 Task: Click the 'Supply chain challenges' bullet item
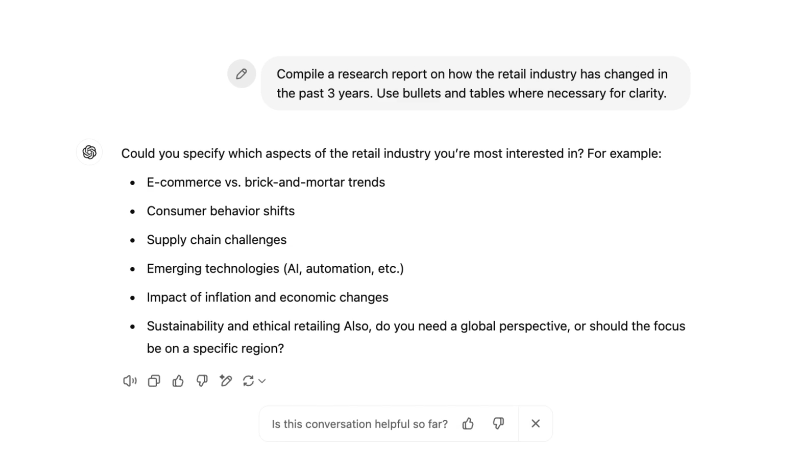point(216,240)
